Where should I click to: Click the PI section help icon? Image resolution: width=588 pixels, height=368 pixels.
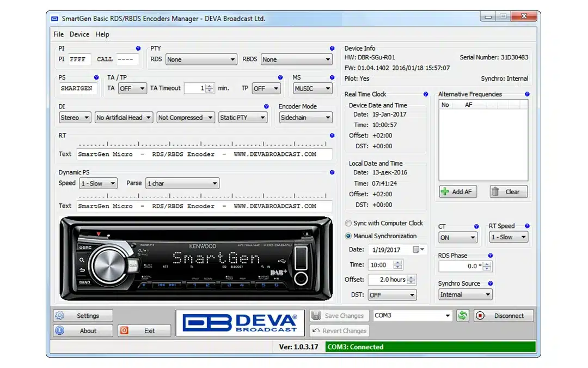point(138,49)
